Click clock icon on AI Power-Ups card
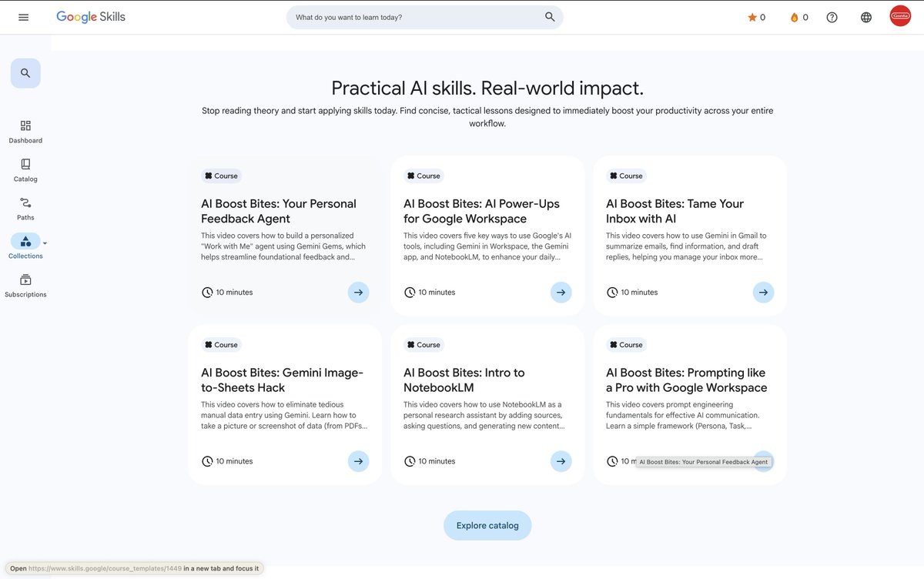 (410, 293)
